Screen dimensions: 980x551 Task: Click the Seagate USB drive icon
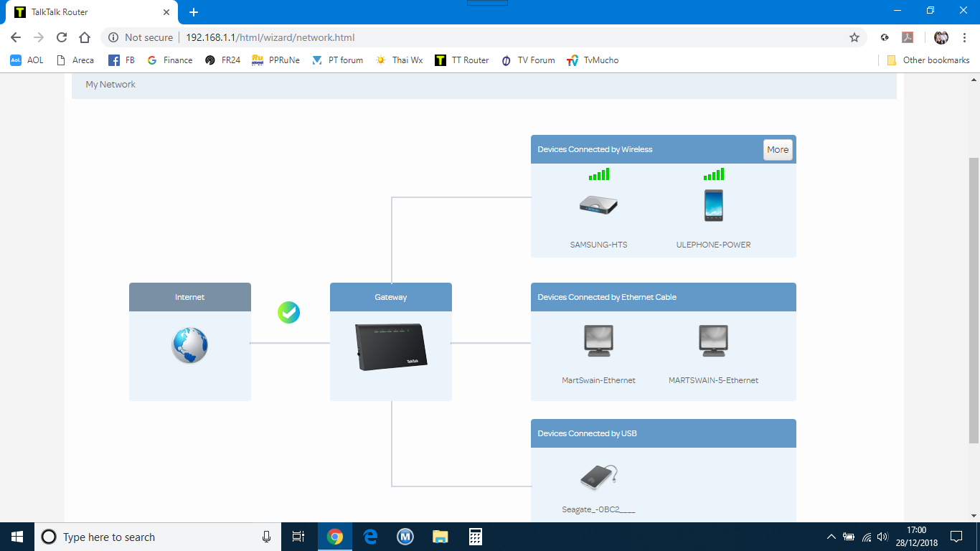pos(598,477)
